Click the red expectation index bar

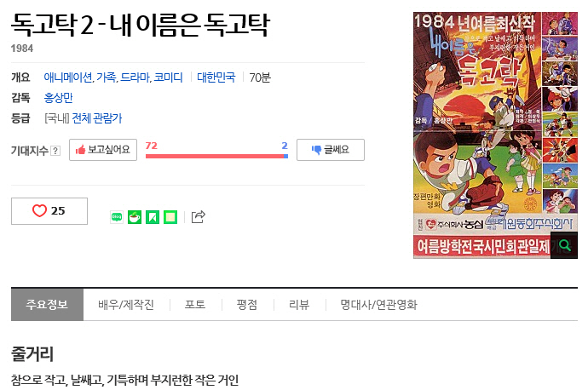point(215,156)
